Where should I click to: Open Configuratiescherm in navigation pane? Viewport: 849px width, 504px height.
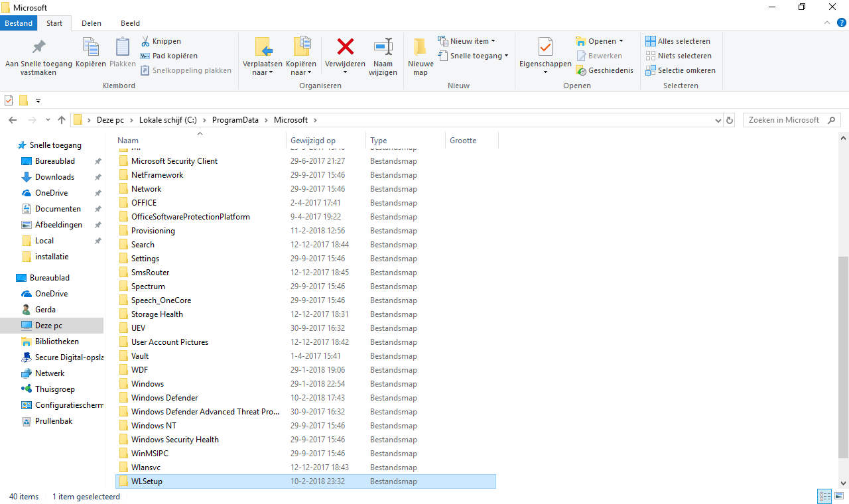click(69, 405)
